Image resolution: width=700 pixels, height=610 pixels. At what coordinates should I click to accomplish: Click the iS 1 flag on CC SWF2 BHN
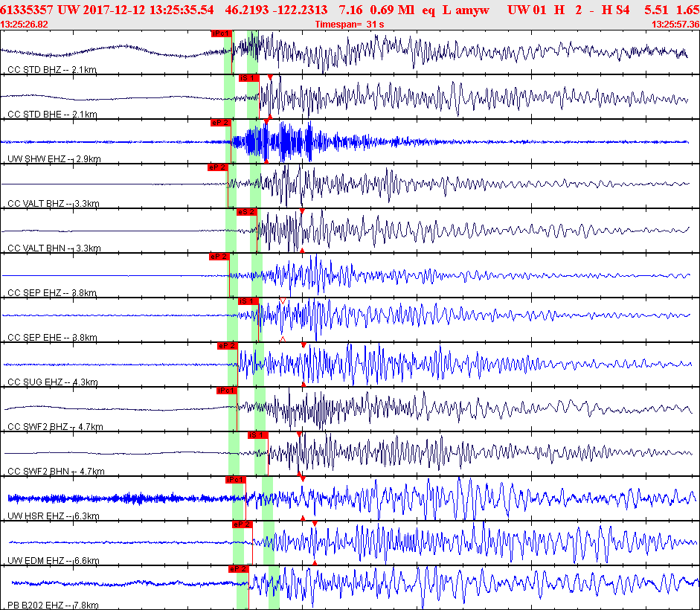pos(257,435)
